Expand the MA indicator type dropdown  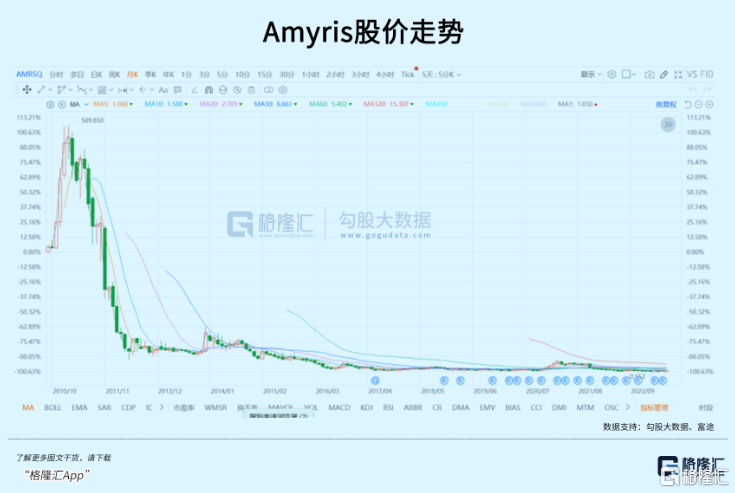tap(86, 105)
